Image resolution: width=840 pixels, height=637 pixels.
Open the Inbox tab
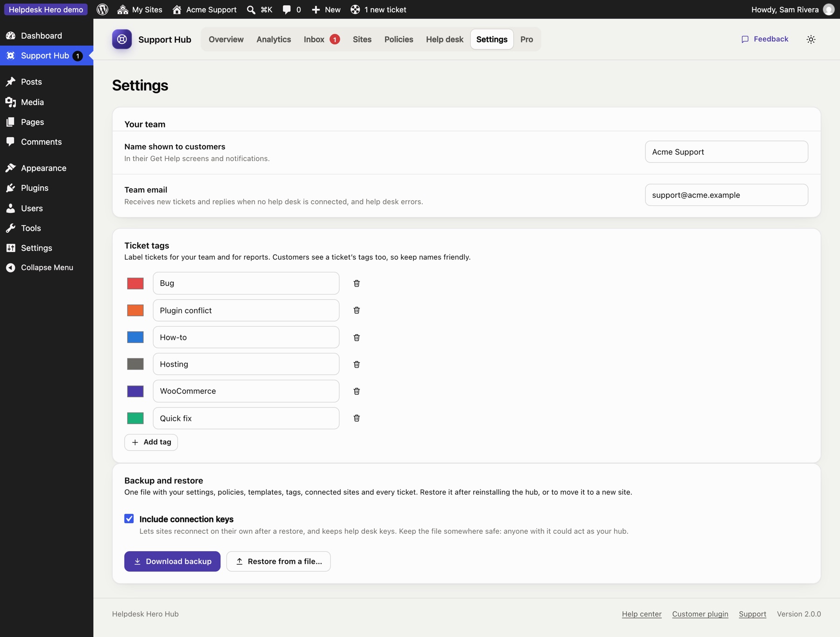point(322,39)
